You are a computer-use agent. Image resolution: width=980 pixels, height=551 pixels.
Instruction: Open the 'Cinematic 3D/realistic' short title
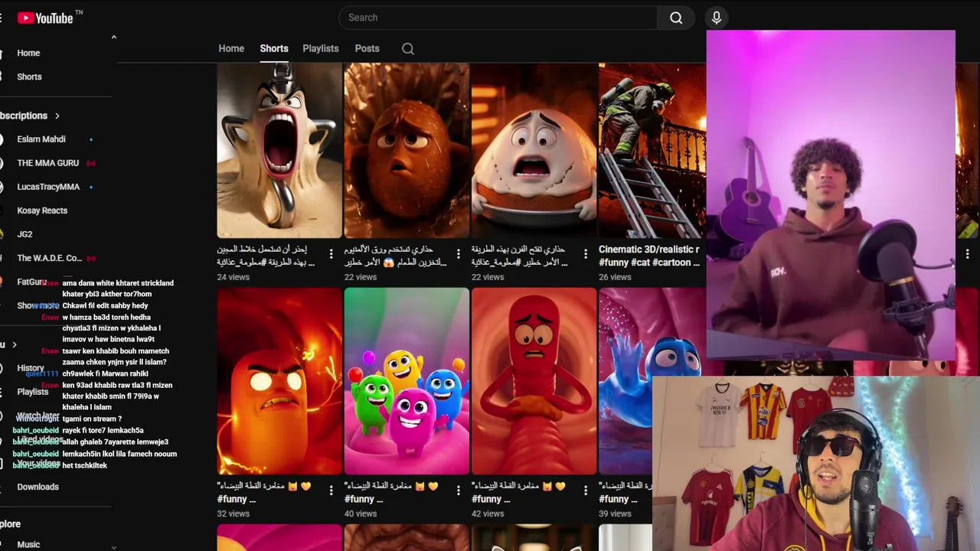coord(649,256)
